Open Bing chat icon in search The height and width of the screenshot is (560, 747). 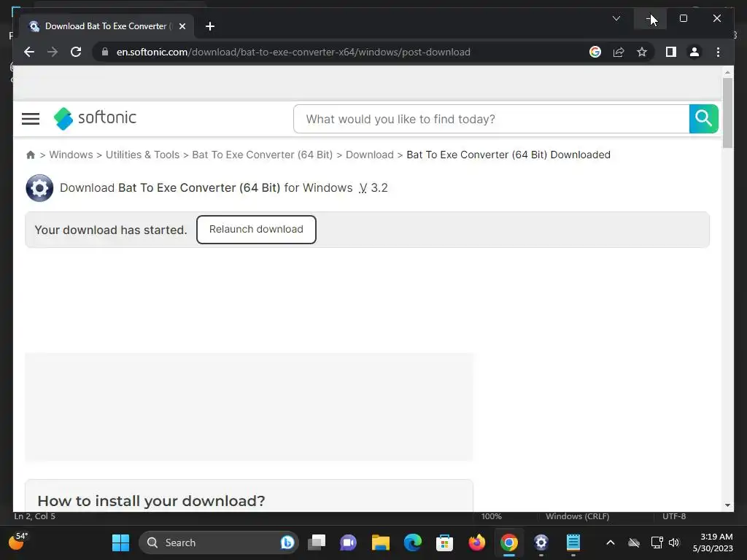pyautogui.click(x=287, y=542)
